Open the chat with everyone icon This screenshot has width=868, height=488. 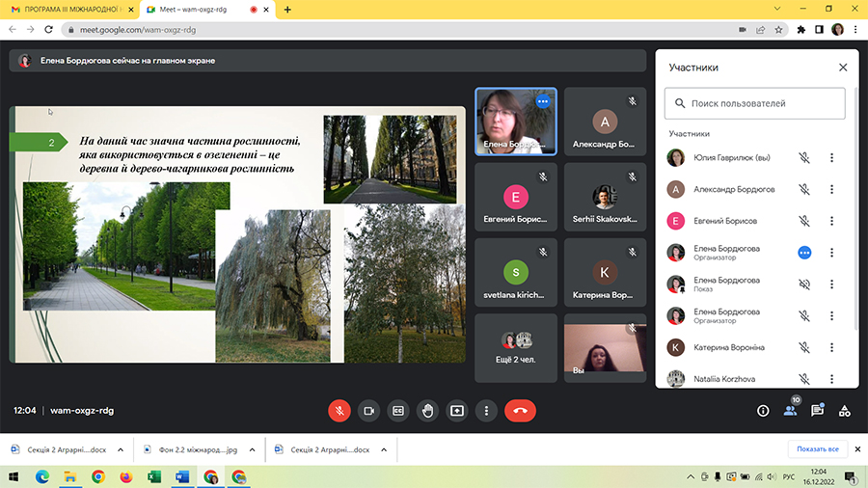(817, 411)
